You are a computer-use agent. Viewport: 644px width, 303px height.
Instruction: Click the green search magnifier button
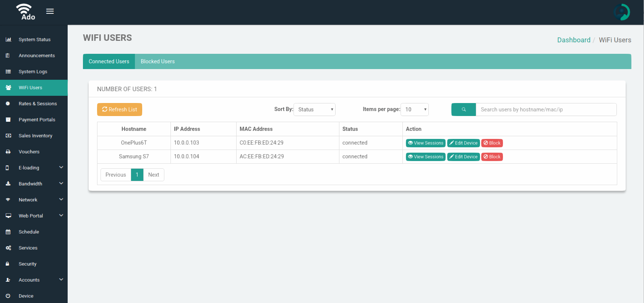(x=463, y=110)
